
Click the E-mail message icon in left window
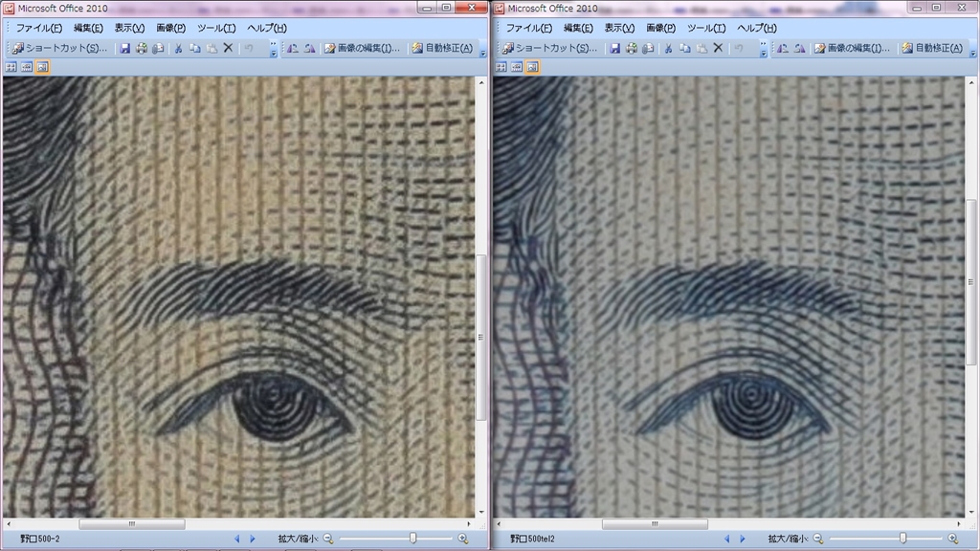pyautogui.click(x=158, y=48)
